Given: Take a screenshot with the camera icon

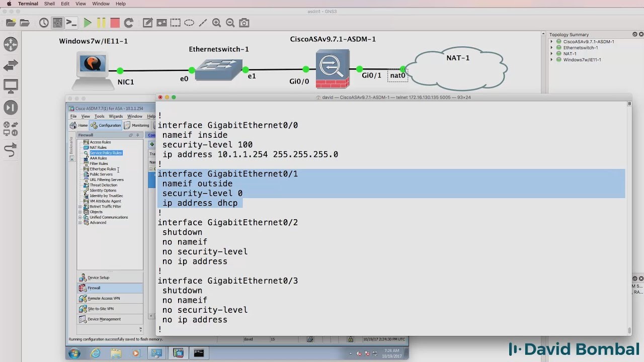Looking at the screenshot, I should [x=244, y=23].
